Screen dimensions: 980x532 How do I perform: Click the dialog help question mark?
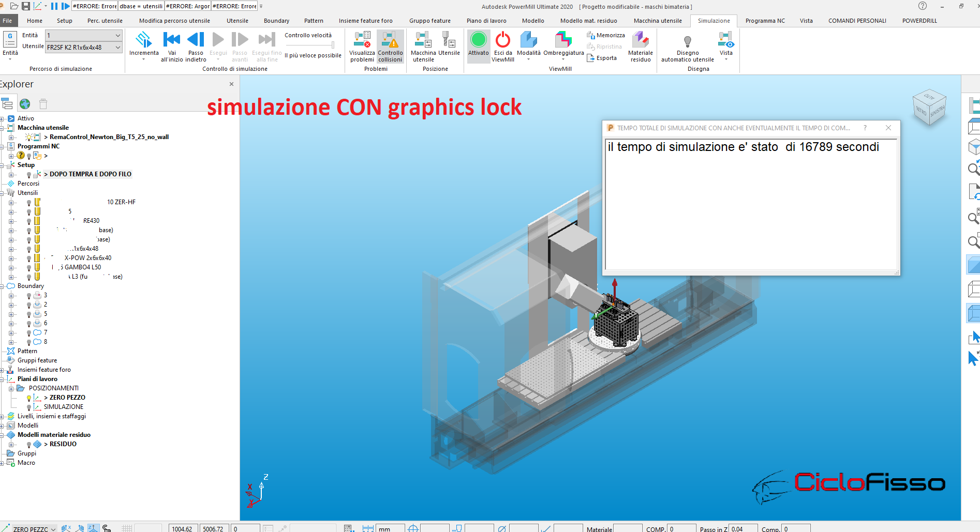coord(865,128)
